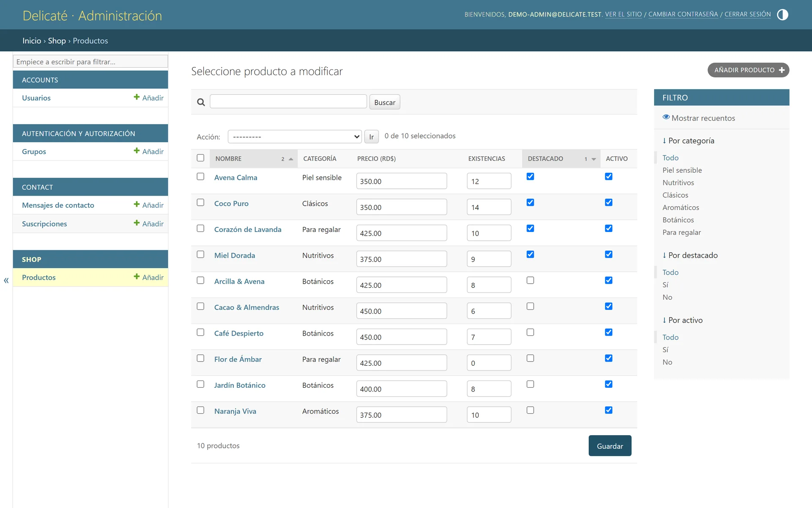Sort by the Categoría column header
This screenshot has height=508, width=812.
tap(320, 159)
